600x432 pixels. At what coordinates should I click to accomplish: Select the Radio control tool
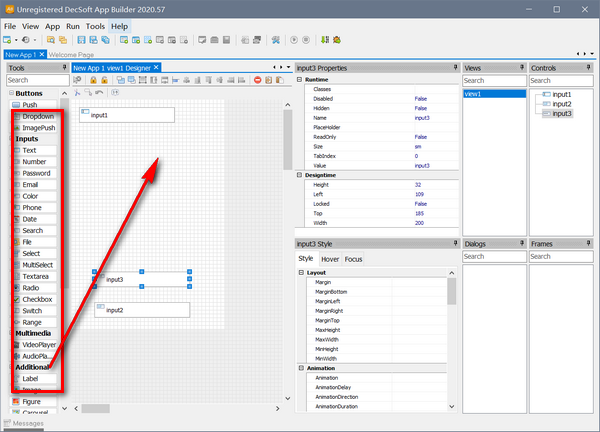point(30,287)
